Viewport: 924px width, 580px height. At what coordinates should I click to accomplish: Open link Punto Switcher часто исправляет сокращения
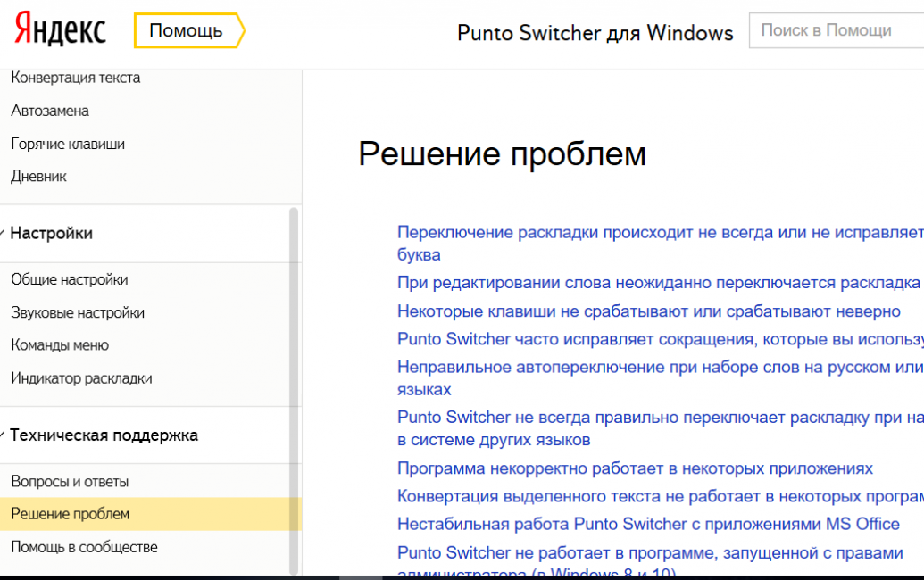660,339
